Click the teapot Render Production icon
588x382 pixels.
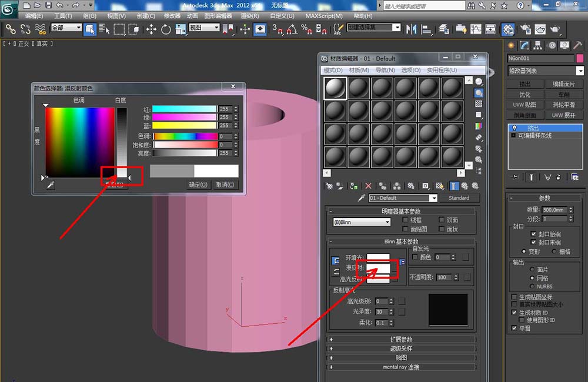pyautogui.click(x=554, y=29)
